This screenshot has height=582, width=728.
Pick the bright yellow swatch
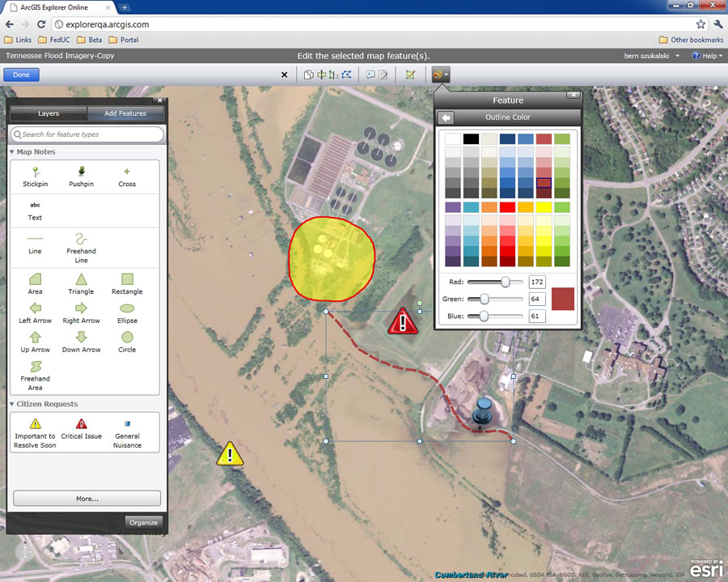544,207
